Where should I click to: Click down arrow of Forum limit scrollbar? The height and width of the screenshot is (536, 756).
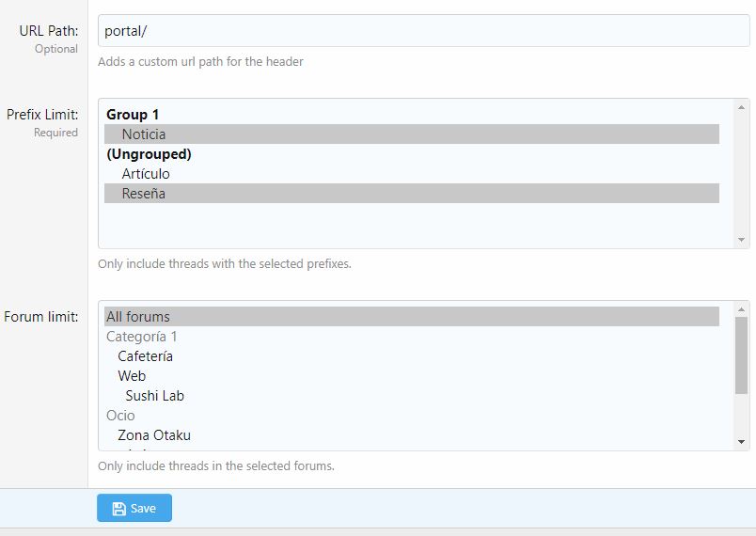[x=742, y=442]
